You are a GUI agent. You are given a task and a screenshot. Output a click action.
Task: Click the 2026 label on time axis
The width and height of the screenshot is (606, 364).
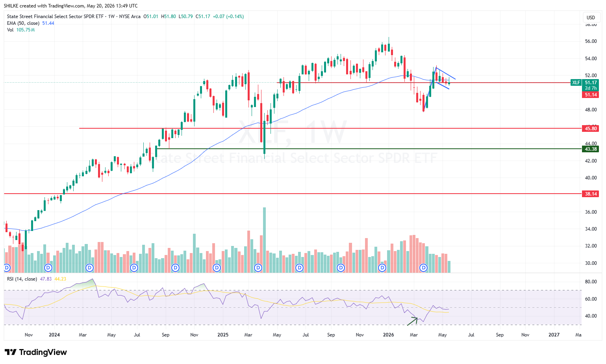[x=388, y=335]
